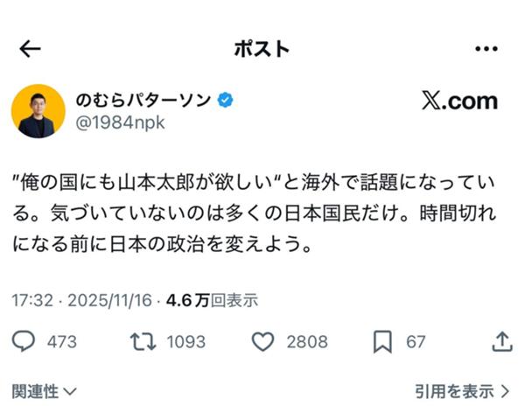Click the blue verified badge

226,100
